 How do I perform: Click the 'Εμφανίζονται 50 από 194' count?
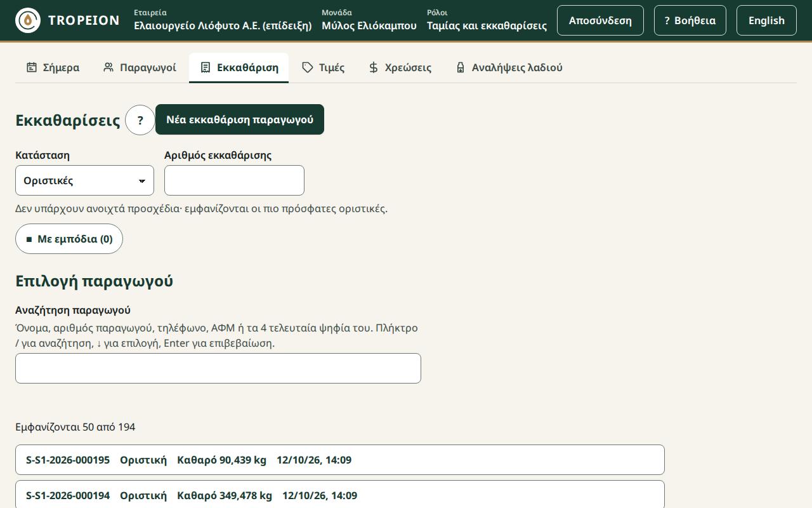pos(75,427)
